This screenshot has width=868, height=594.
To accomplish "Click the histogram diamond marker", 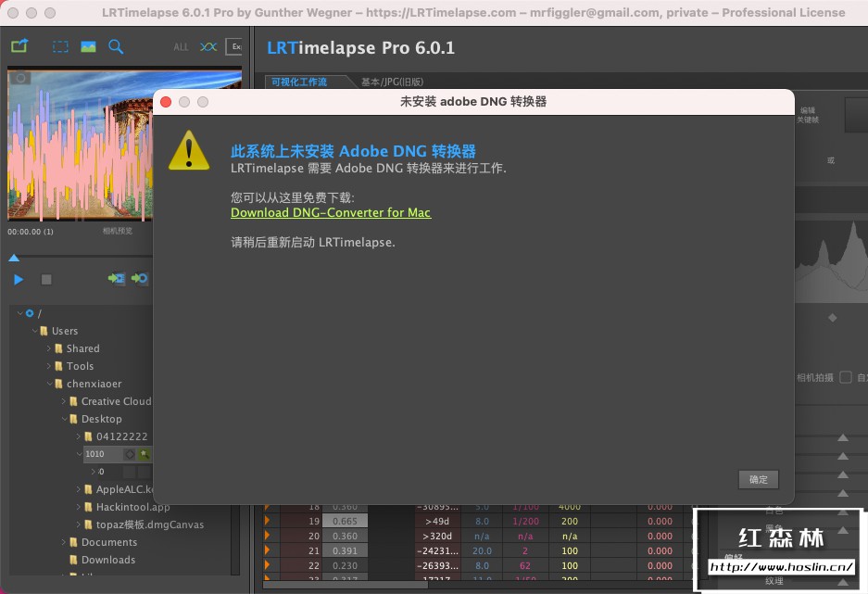I will tap(832, 318).
